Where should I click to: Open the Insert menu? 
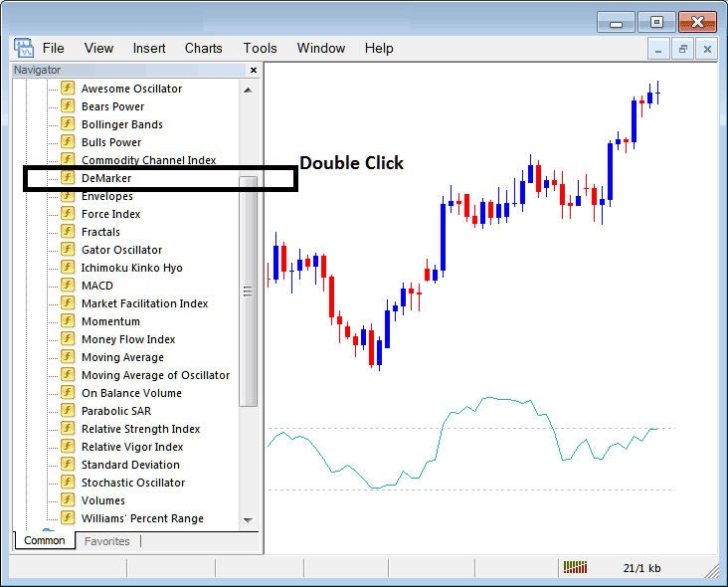point(149,48)
